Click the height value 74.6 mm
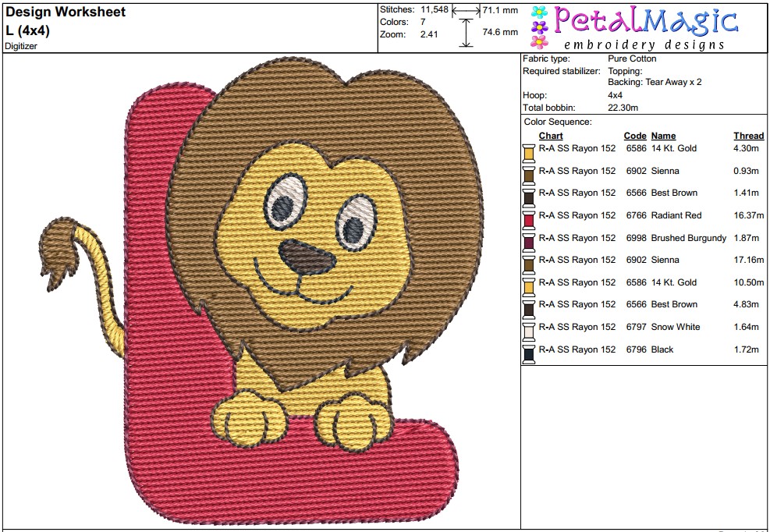This screenshot has height=532, width=770. tap(500, 32)
